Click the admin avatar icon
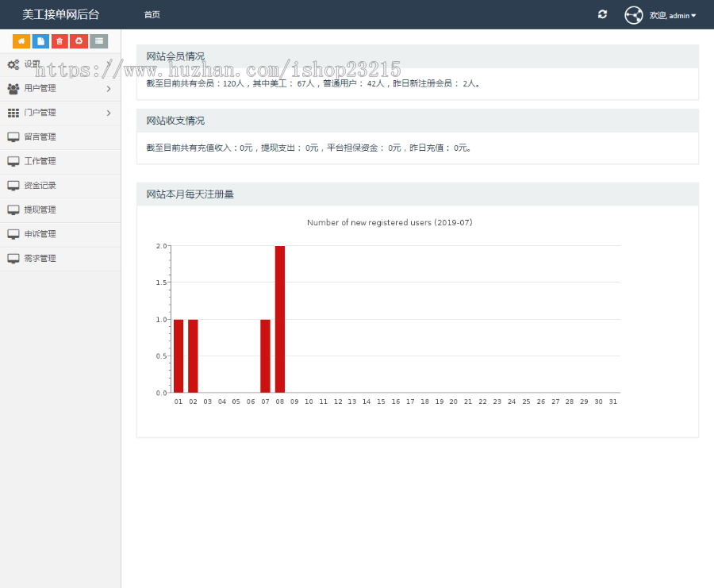714x588 pixels. point(633,15)
